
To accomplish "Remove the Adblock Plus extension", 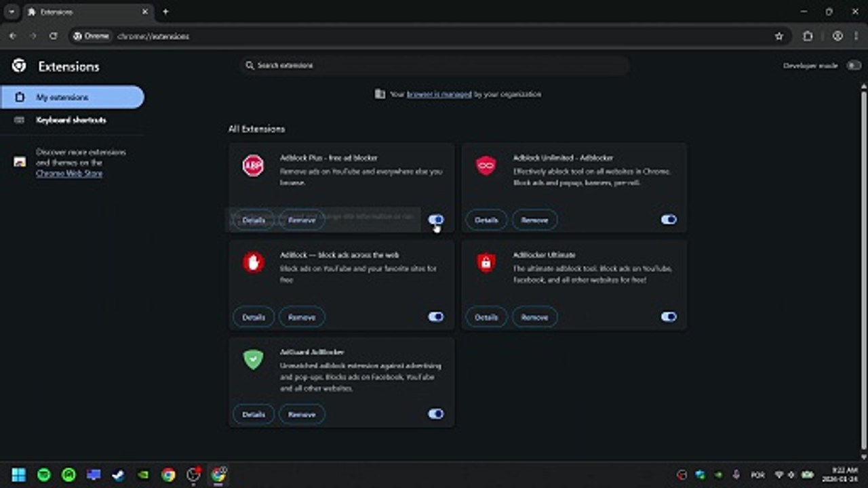I will (x=302, y=220).
